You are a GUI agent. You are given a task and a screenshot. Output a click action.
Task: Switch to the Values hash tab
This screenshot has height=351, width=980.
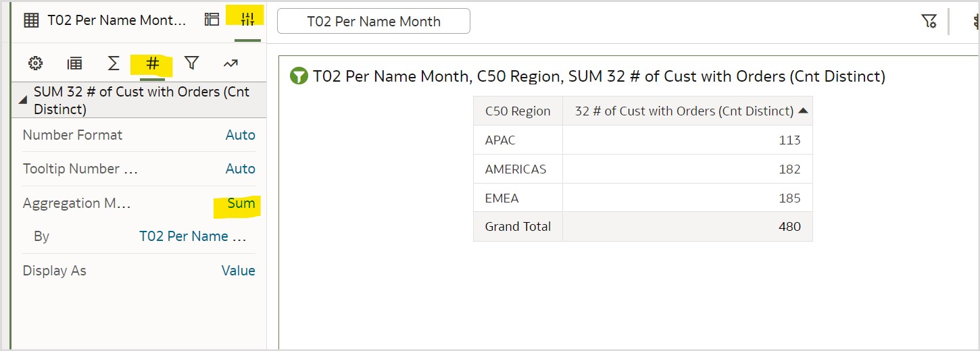[153, 63]
